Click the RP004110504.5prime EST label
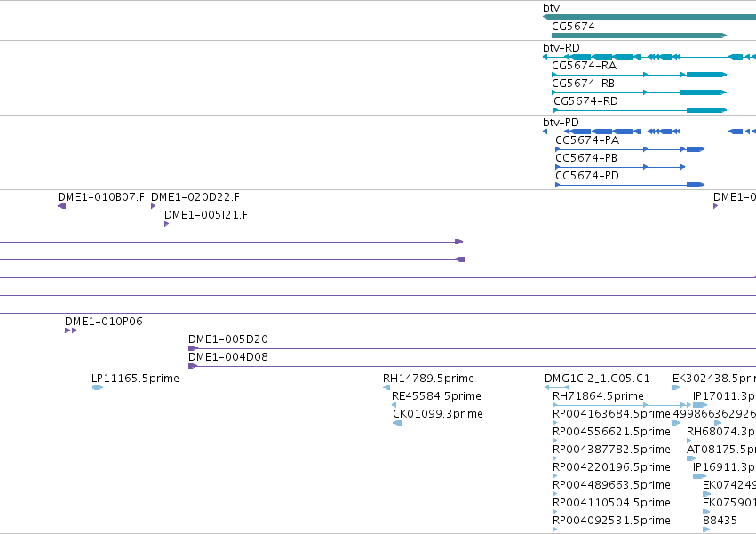The height and width of the screenshot is (534, 756). coord(611,503)
